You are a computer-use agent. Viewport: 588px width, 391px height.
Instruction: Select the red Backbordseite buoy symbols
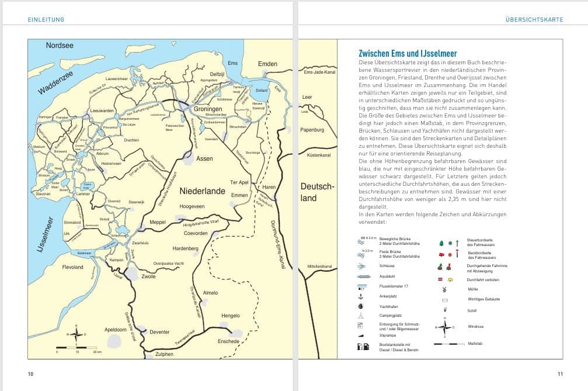click(449, 254)
